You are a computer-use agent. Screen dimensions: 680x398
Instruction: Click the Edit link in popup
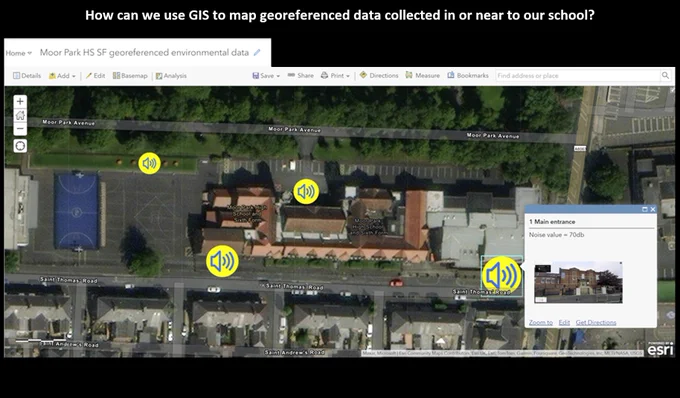[x=564, y=322]
